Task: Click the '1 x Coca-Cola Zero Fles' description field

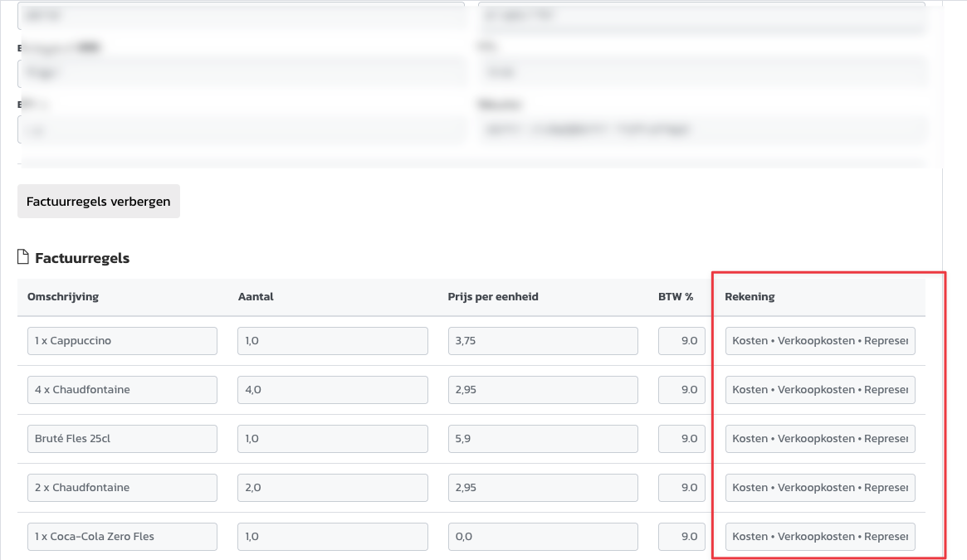Action: (122, 537)
